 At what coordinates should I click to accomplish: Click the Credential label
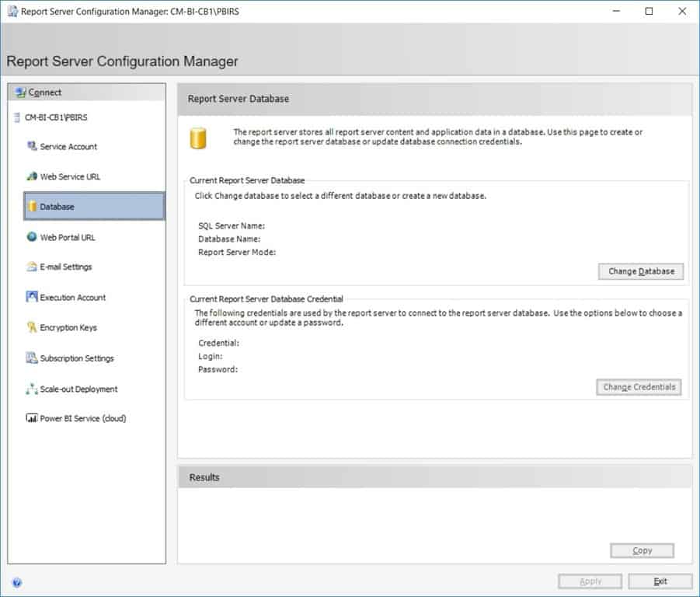219,343
